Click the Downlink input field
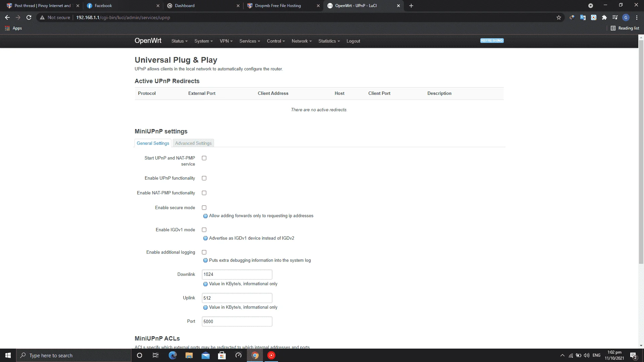644x362 pixels. point(237,275)
